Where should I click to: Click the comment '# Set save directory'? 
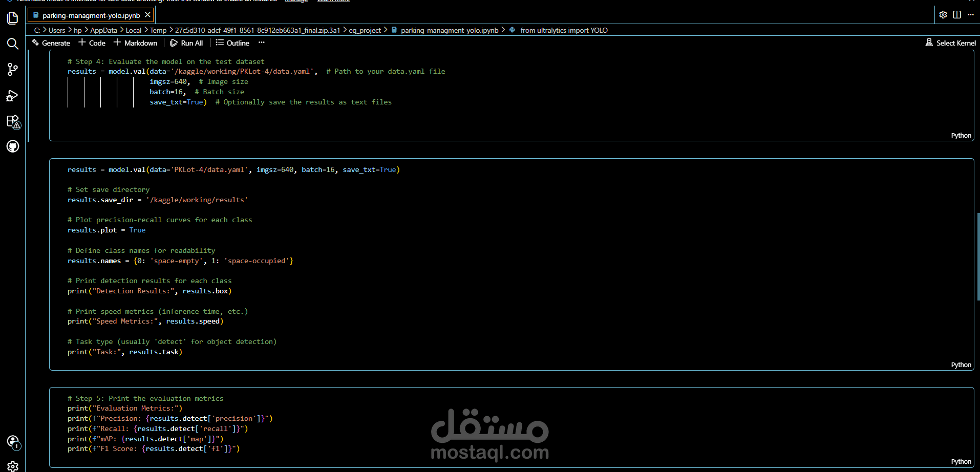[x=109, y=190]
